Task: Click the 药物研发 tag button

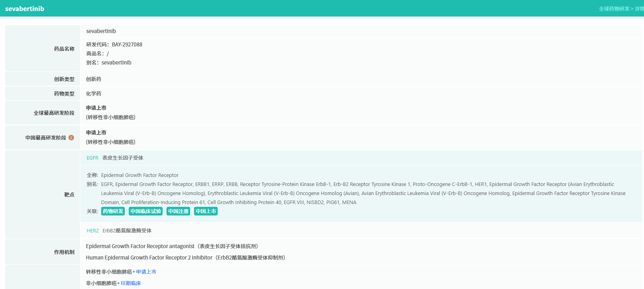Action: tap(113, 212)
